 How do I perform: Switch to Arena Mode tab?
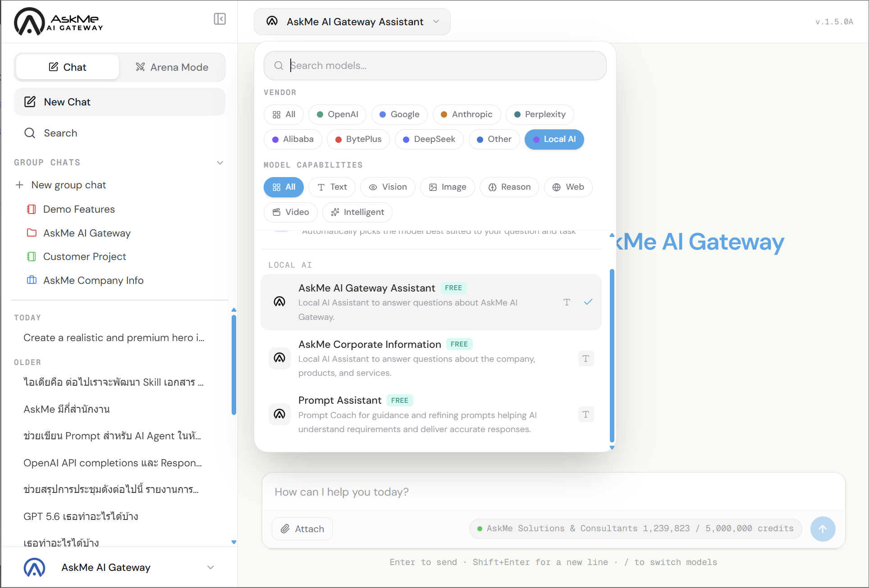click(172, 67)
